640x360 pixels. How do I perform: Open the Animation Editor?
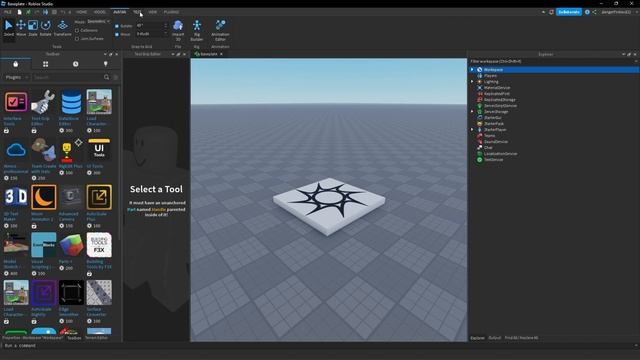click(220, 30)
